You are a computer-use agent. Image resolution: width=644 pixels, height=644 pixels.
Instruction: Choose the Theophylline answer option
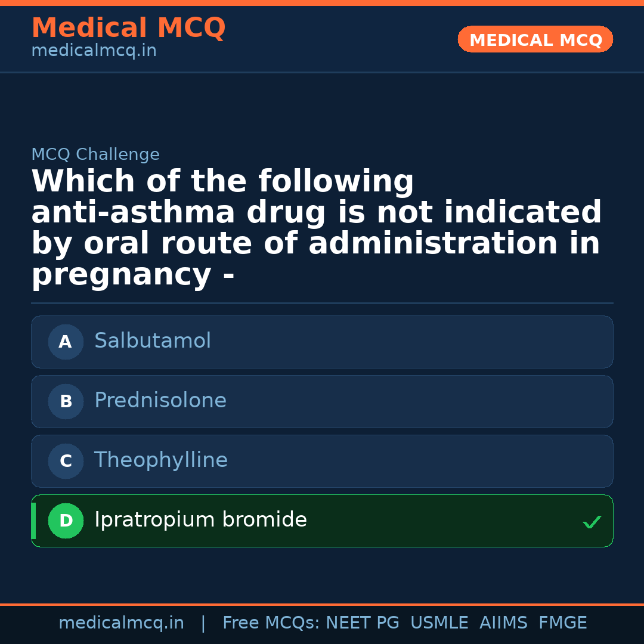(x=322, y=461)
